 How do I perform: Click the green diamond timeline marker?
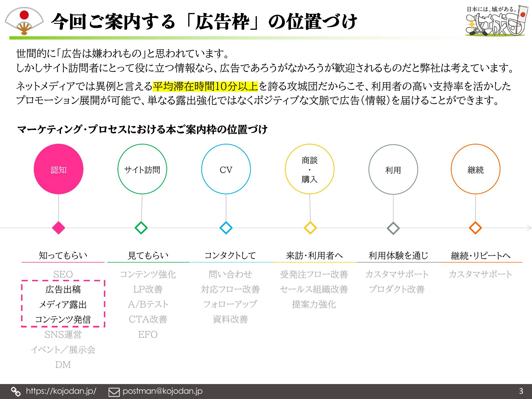point(141,228)
